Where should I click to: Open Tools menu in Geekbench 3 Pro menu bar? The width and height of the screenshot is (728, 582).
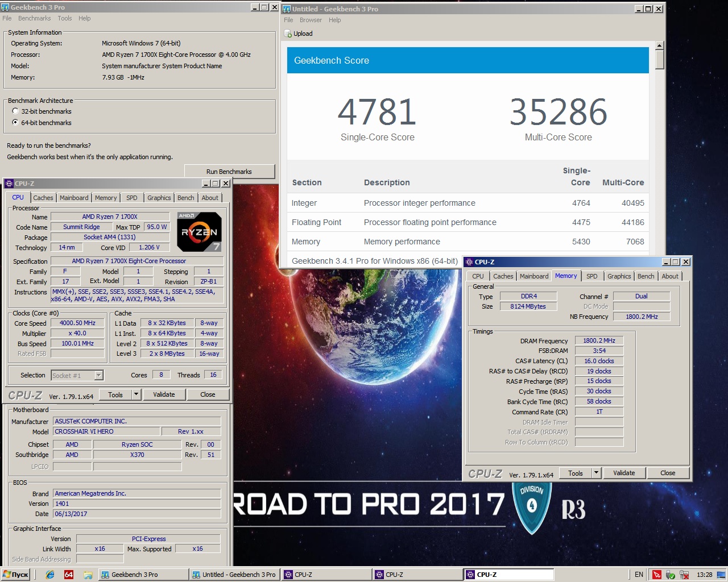click(65, 18)
